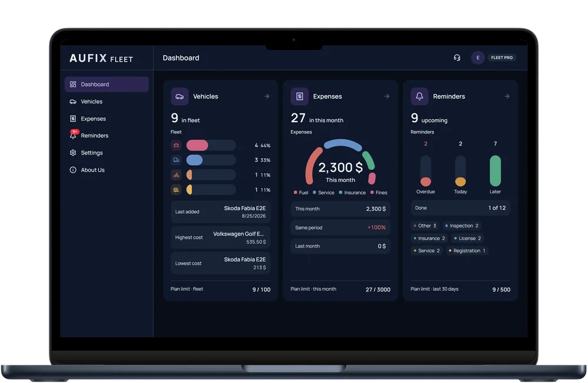Click the Overdue reminders bar
The image size is (588, 383).
click(426, 171)
